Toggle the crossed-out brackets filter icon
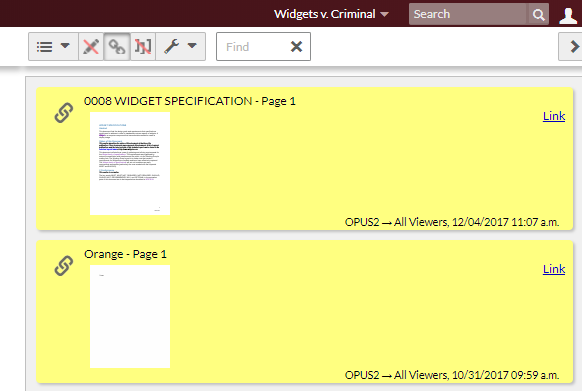 [143, 46]
